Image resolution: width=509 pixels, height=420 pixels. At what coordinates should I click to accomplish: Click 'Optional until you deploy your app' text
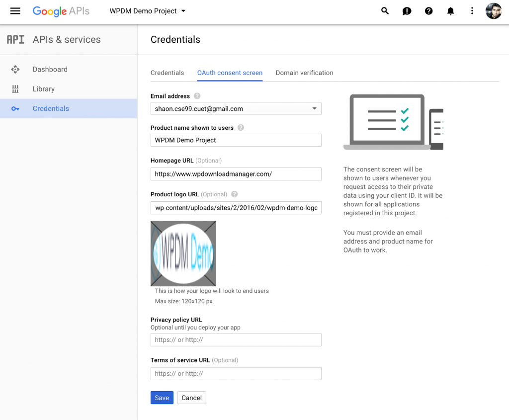[195, 328]
